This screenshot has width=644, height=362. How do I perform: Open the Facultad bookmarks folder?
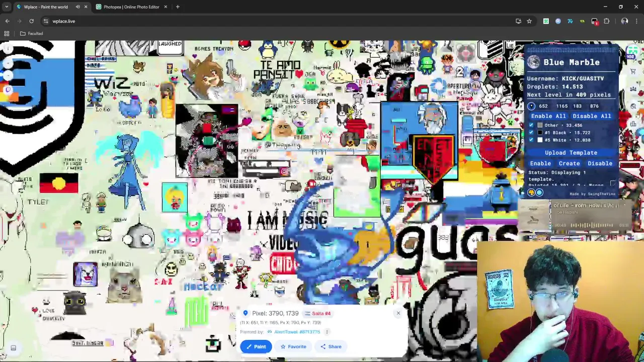31,34
